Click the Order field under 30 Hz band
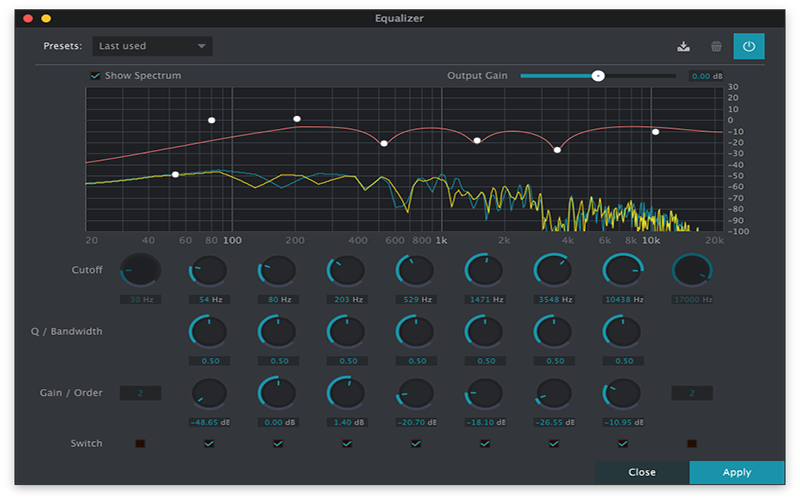 point(140,393)
